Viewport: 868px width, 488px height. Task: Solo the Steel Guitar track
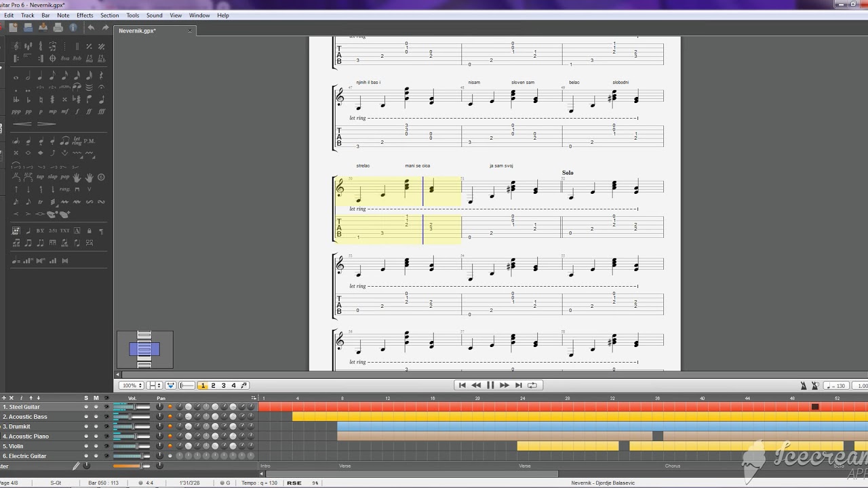[x=86, y=407]
